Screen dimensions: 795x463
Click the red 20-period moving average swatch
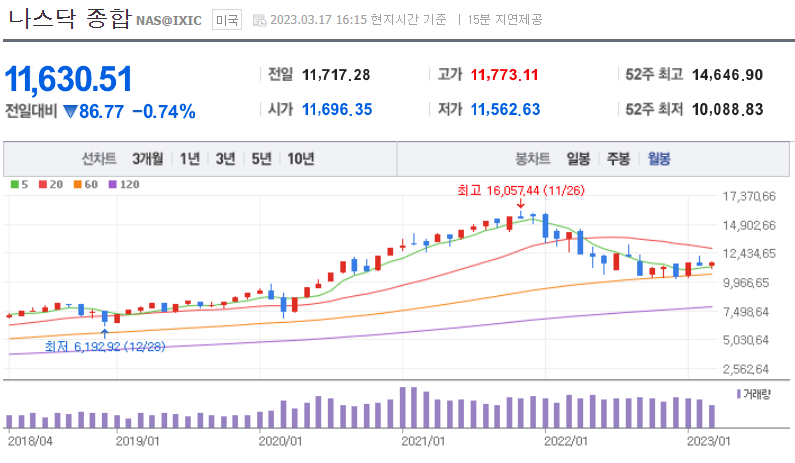click(x=43, y=184)
